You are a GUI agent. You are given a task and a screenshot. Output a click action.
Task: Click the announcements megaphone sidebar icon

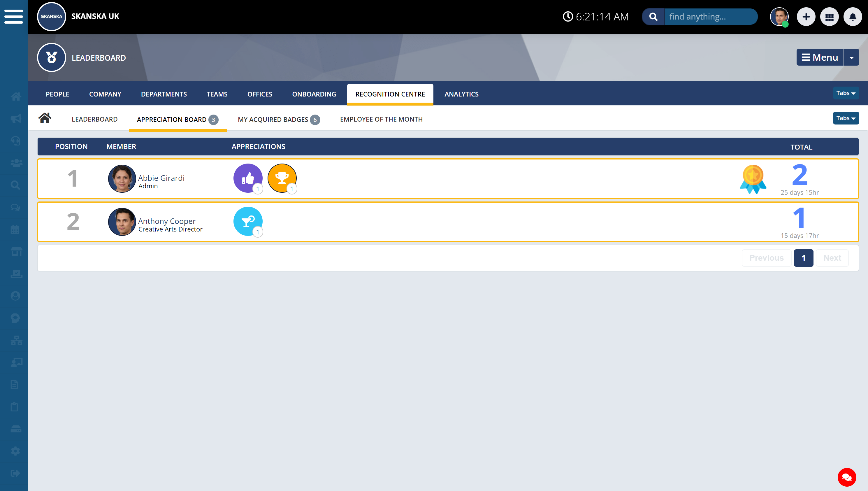(15, 119)
